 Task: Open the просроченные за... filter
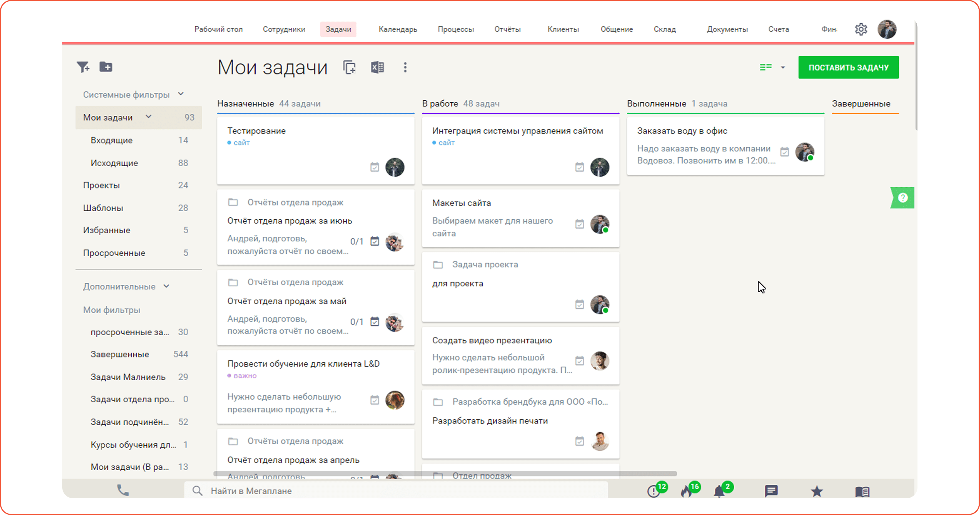tap(139, 332)
